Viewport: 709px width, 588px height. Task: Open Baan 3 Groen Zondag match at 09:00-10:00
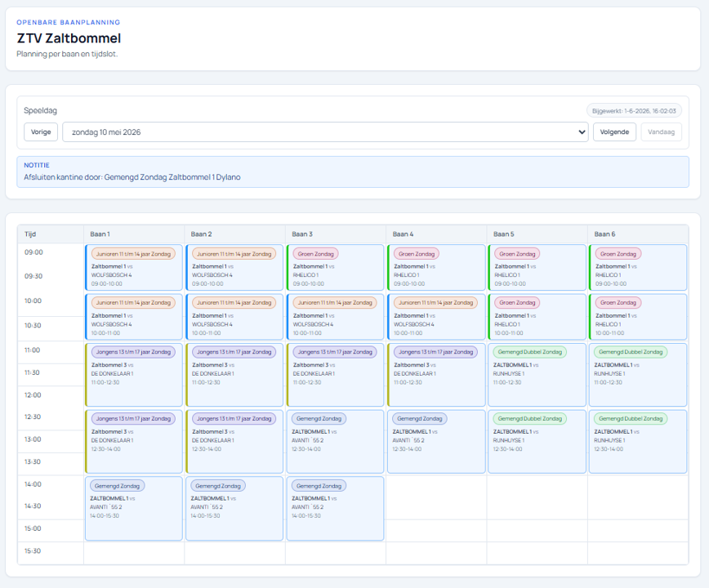[336, 268]
